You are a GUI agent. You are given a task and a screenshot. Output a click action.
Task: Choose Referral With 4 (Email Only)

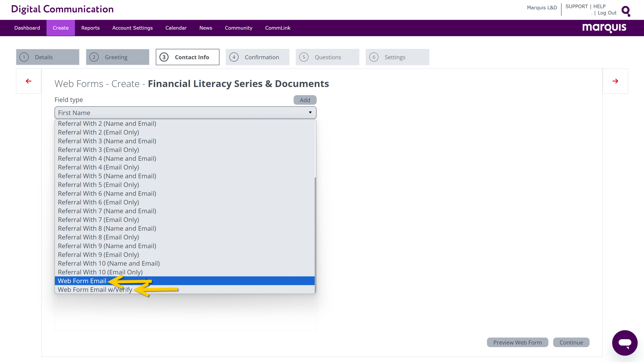click(184, 167)
